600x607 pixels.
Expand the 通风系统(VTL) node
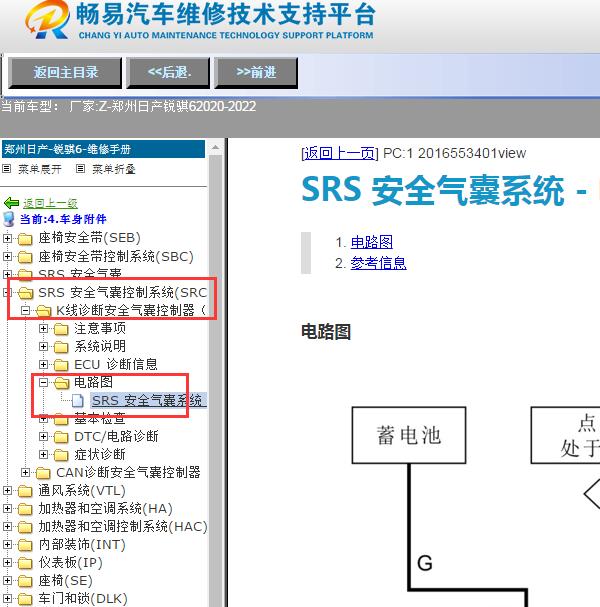7,491
